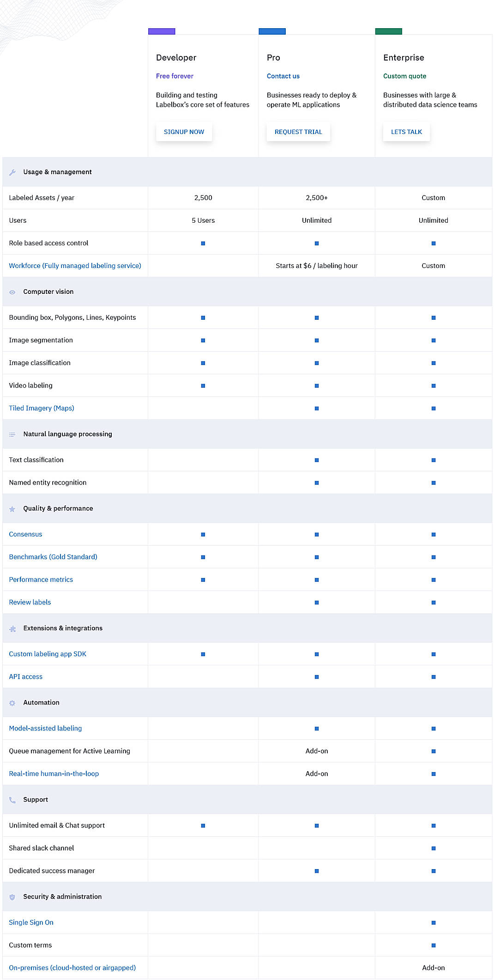Screen dimensions: 494x980
Task: Click the eye icon beside Computer vision
Action: tap(12, 292)
